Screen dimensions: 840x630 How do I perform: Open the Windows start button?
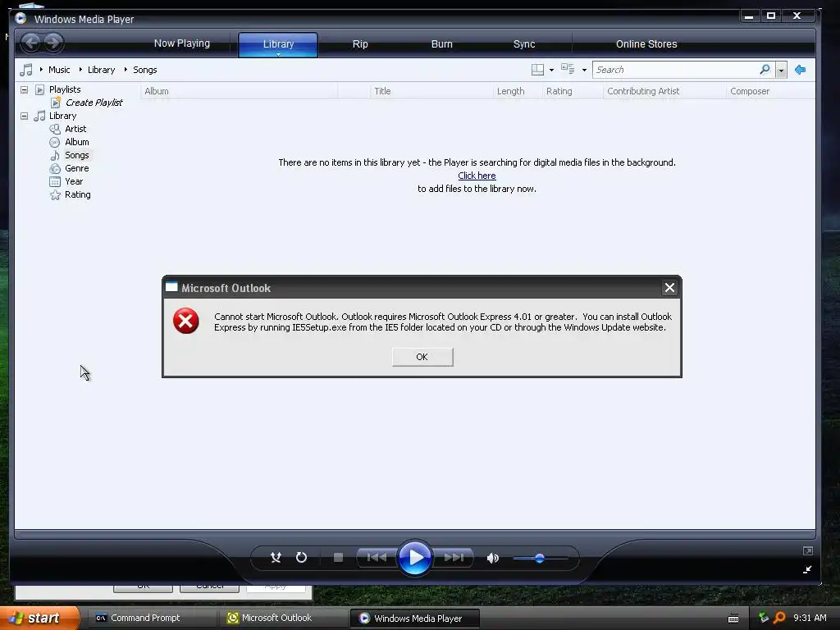[x=40, y=618]
